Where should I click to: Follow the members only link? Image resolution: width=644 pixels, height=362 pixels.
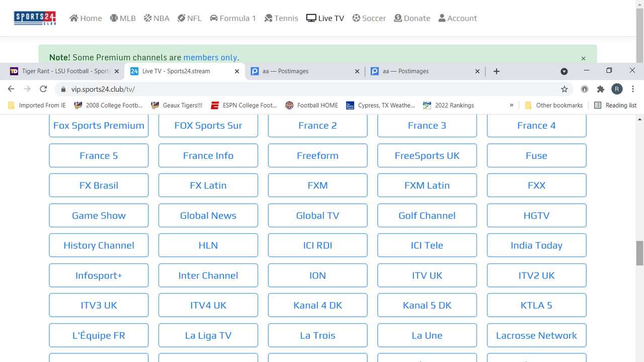pos(210,57)
